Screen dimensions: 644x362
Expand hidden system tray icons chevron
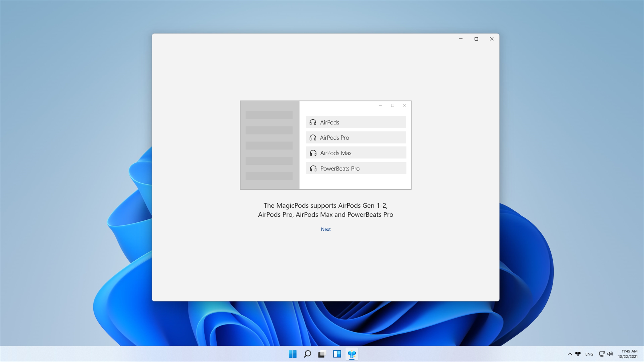pos(570,354)
